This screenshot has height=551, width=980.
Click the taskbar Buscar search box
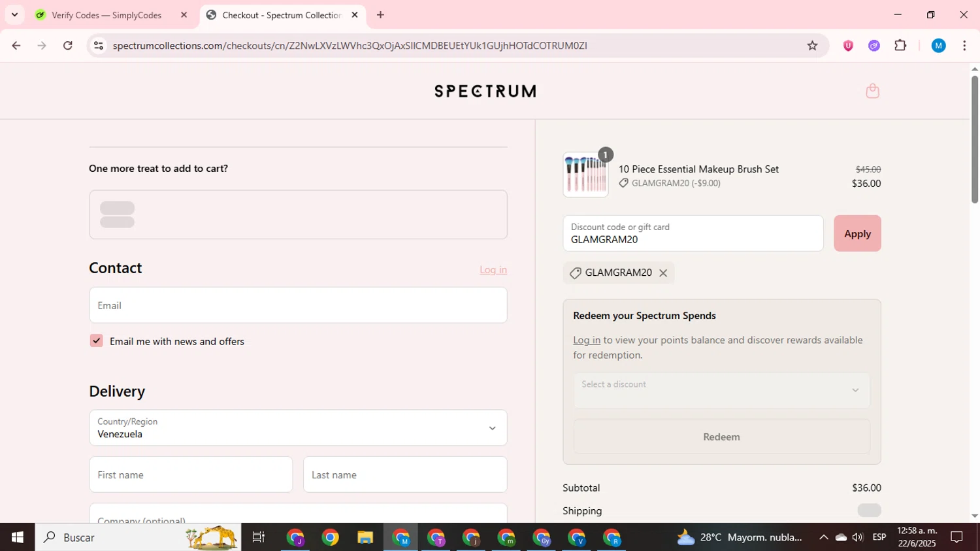point(138,537)
